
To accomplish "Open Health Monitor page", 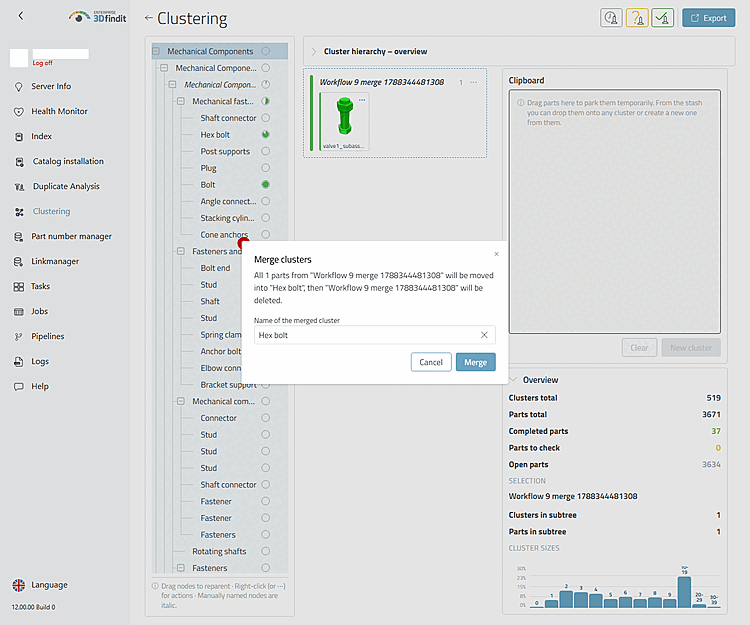I will (x=59, y=111).
